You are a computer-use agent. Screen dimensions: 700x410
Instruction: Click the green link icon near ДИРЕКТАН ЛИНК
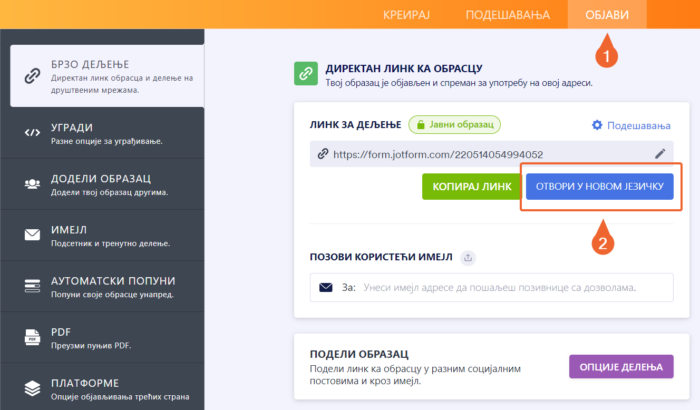pyautogui.click(x=306, y=73)
